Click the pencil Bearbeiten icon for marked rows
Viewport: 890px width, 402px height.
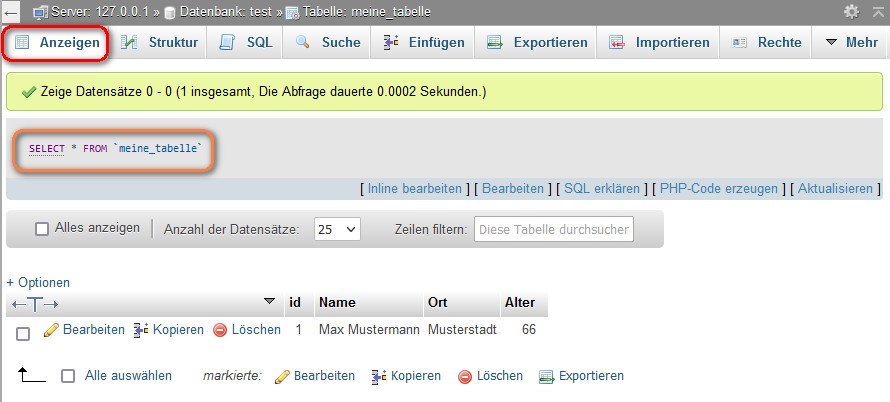282,377
